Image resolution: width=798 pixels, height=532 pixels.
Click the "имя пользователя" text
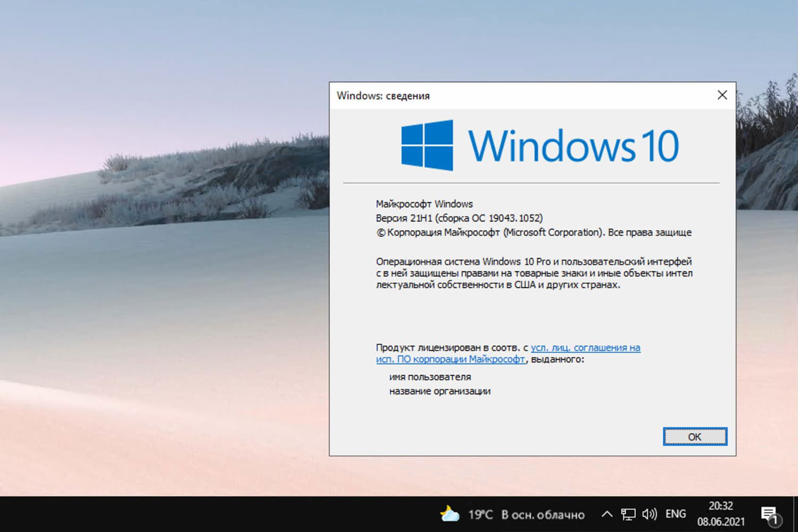430,377
